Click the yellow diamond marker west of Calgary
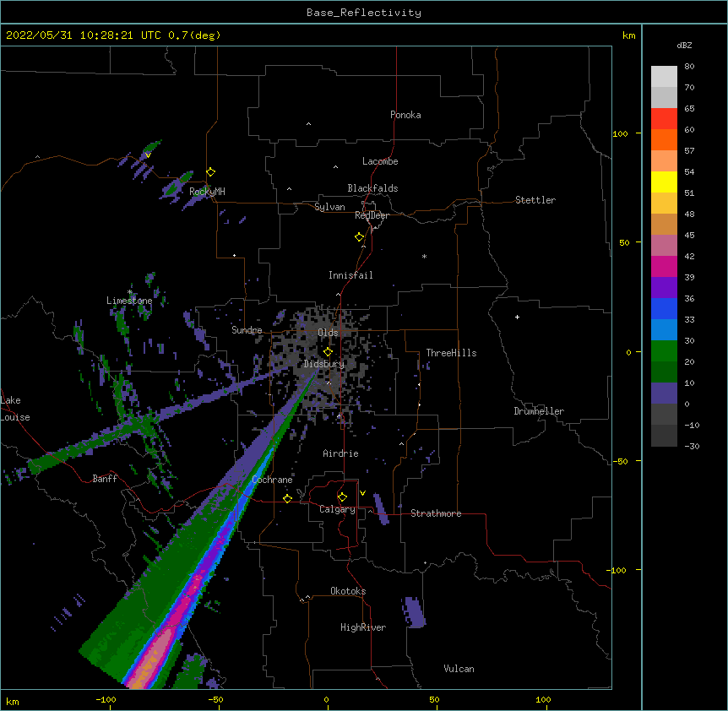 287,498
